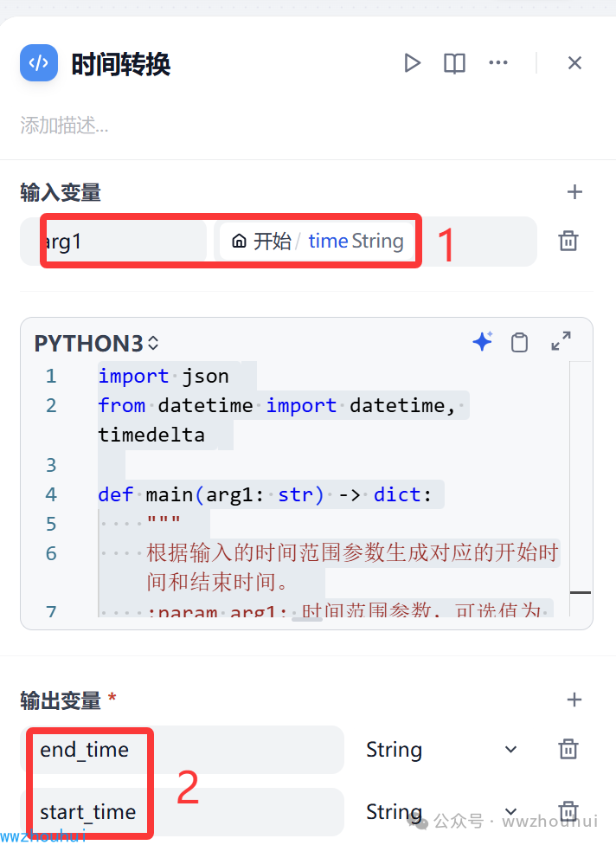
Task: Switch the PYTHON3 language selector
Action: [x=97, y=343]
